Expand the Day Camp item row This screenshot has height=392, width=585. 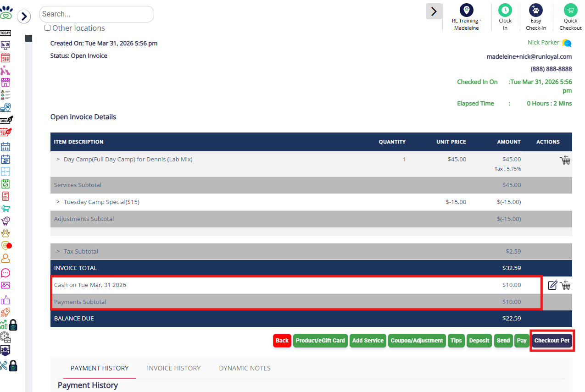(x=58, y=160)
